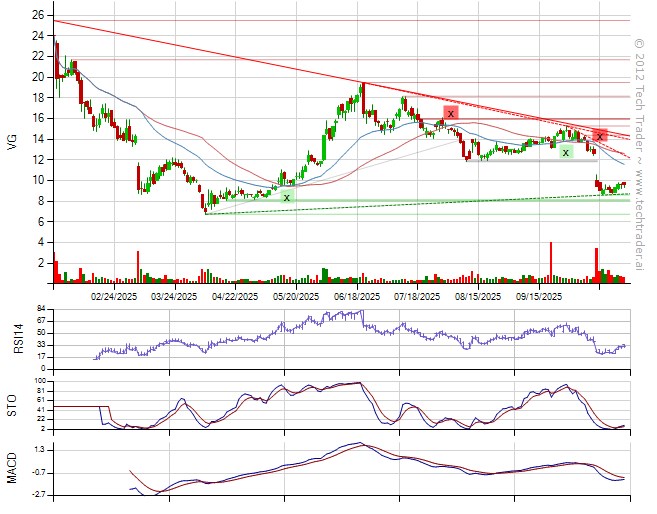Click the RSI14 indicator panel label
Image resolution: width=657 pixels, height=514 pixels.
[x=11, y=334]
